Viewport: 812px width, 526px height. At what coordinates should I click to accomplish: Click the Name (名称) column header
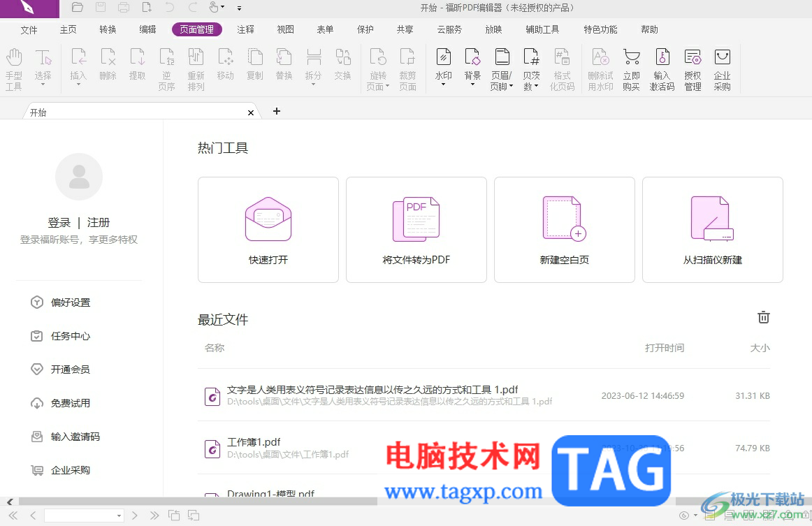(215, 348)
